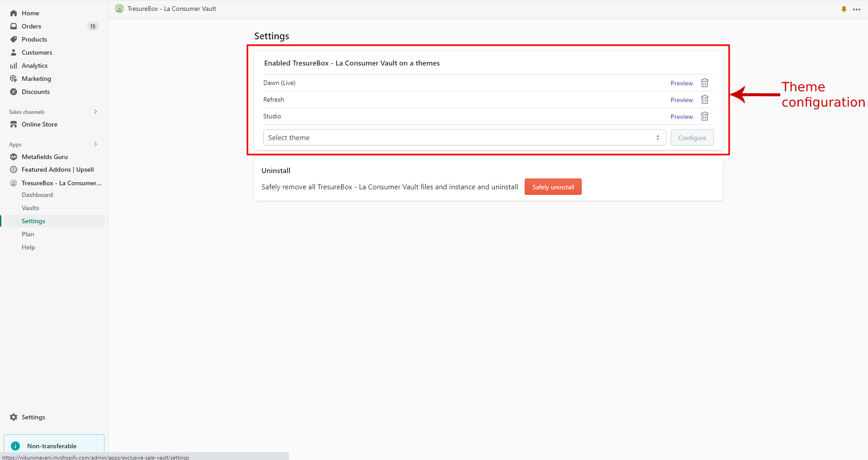Go to the Orders menu item
This screenshot has height=460, width=868.
[x=31, y=26]
